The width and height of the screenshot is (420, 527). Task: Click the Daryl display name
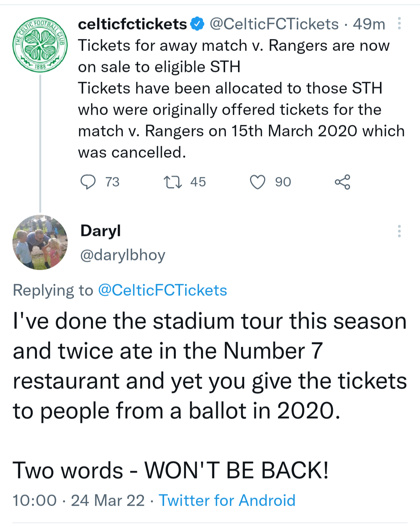[100, 230]
